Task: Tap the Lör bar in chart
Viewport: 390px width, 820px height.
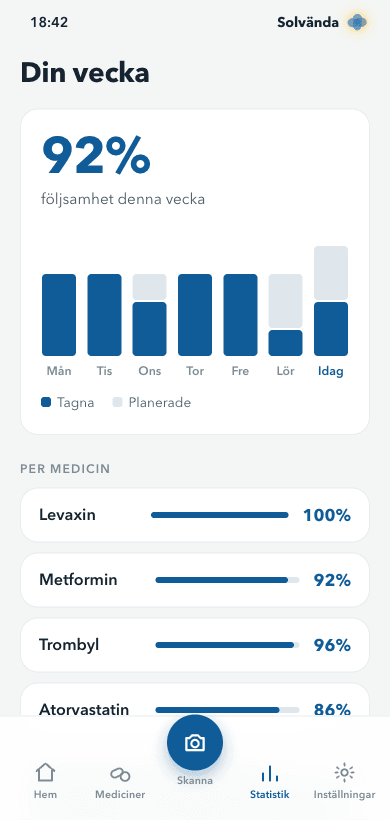Action: coord(285,315)
